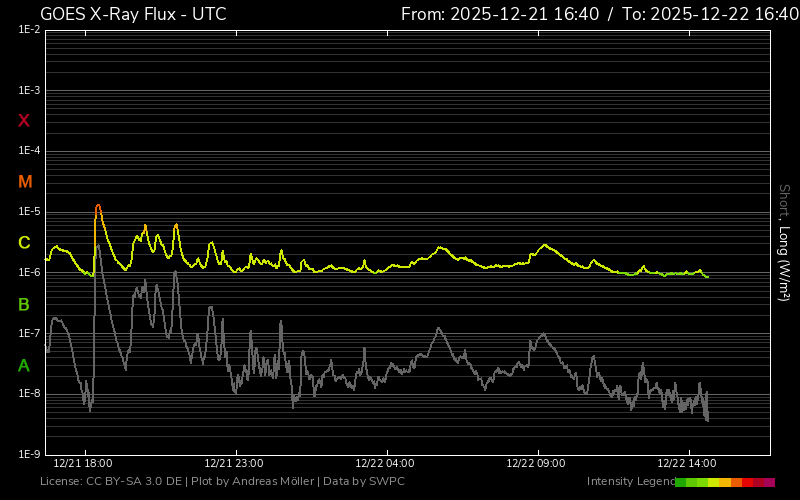The width and height of the screenshot is (800, 500).
Task: Select the magenta swatch in Intensity Legend
Action: coord(769,482)
